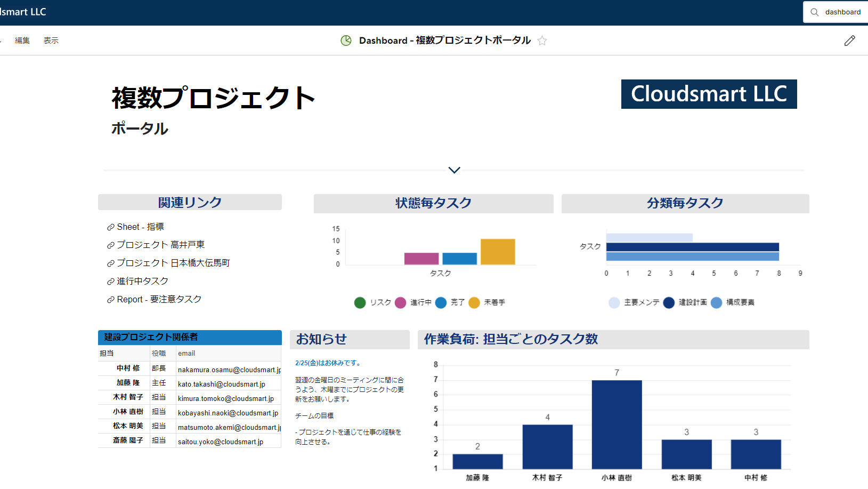Image resolution: width=868 pixels, height=489 pixels.
Task: Open the "Sheet - 指標" link
Action: [x=140, y=227]
